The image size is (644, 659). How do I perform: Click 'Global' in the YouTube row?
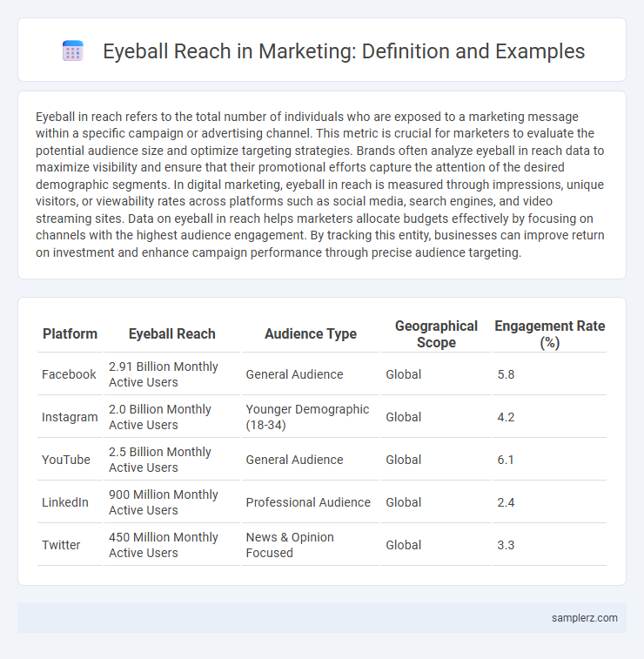tap(403, 460)
